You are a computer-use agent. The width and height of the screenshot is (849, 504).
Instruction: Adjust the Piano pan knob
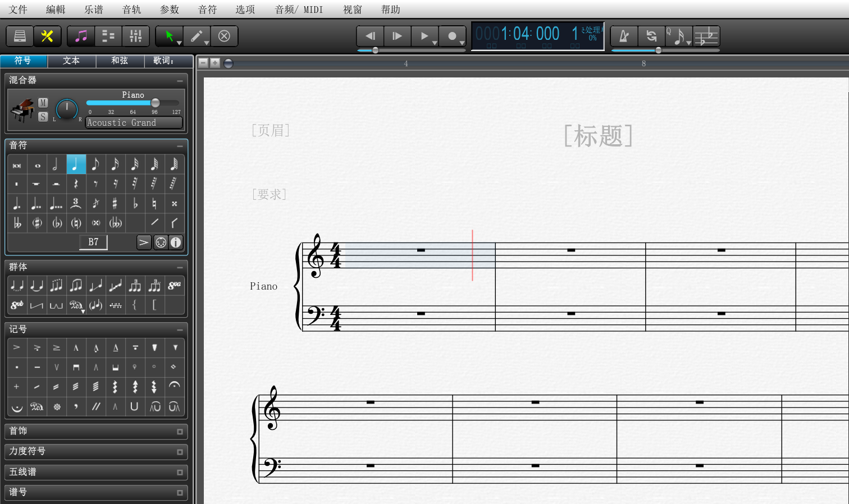pyautogui.click(x=67, y=109)
